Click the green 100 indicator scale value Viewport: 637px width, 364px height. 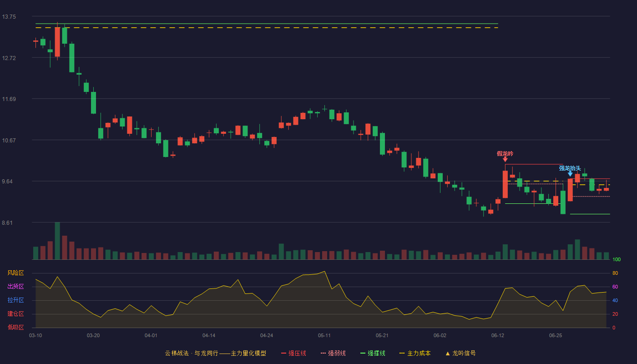coord(617,260)
